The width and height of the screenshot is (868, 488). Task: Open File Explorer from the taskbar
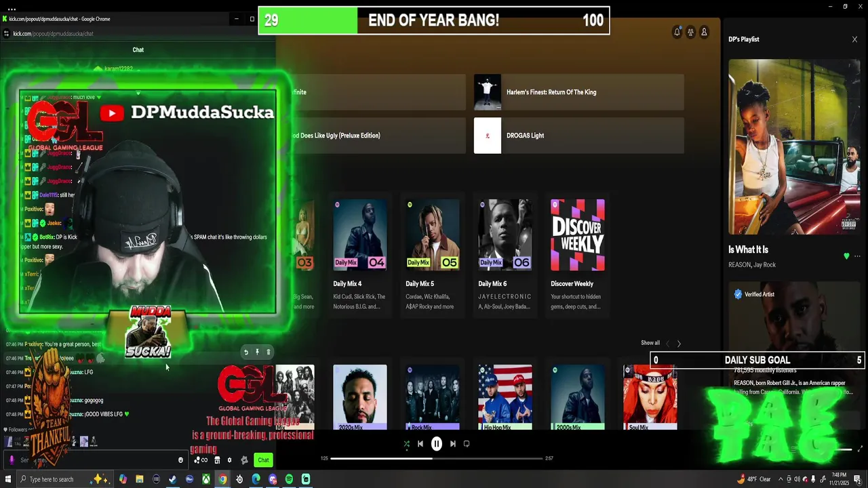[x=140, y=479]
